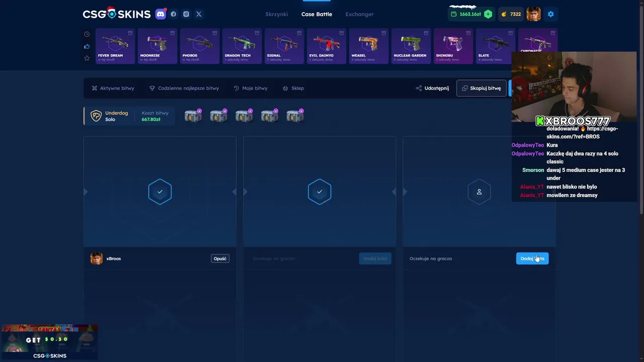644x362 pixels.
Task: Open the Facebook social icon
Action: (x=174, y=14)
